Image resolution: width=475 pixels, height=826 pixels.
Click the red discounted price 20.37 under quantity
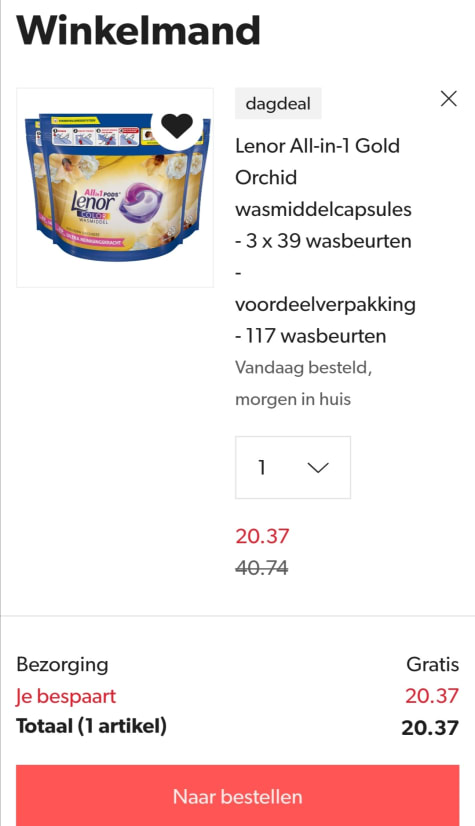[x=262, y=536]
